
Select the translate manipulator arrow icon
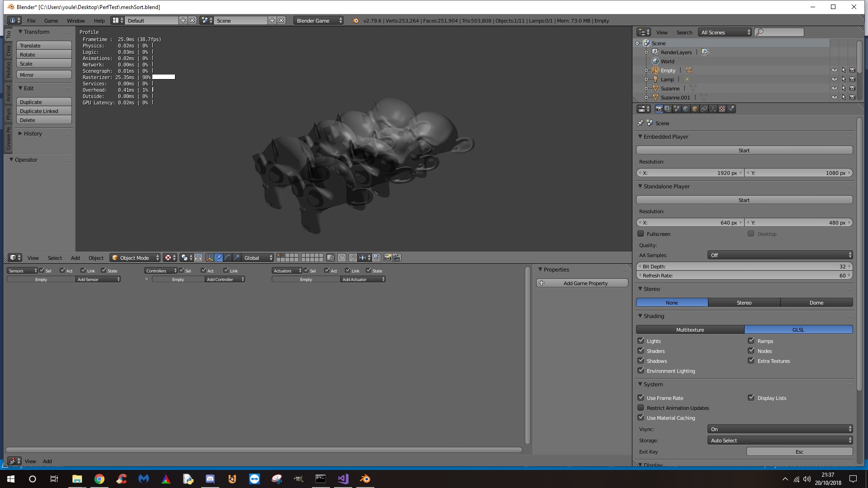point(218,258)
